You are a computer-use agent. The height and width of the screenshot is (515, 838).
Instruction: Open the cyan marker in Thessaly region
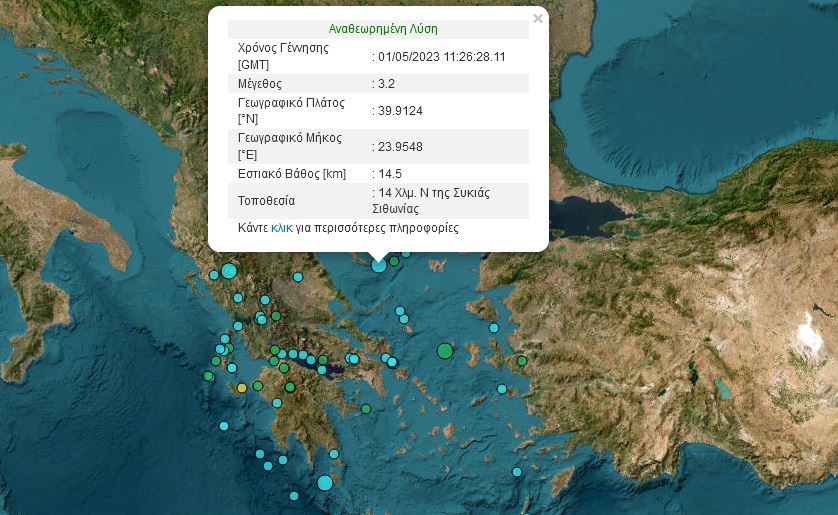click(298, 277)
